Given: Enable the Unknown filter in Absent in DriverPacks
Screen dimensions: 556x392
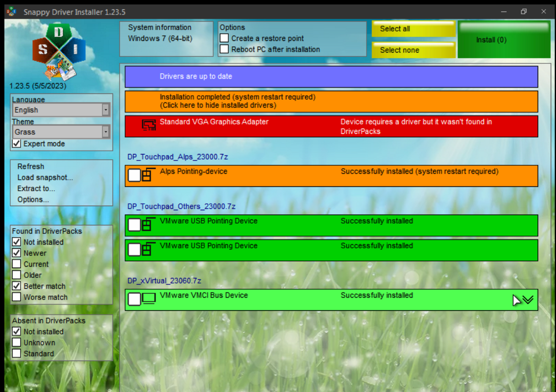Looking at the screenshot, I should click(x=16, y=342).
